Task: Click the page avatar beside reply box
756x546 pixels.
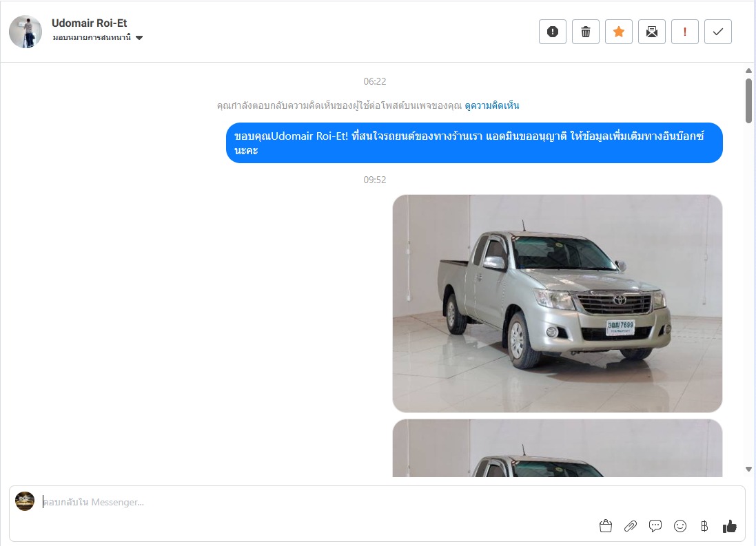Action: 25,501
